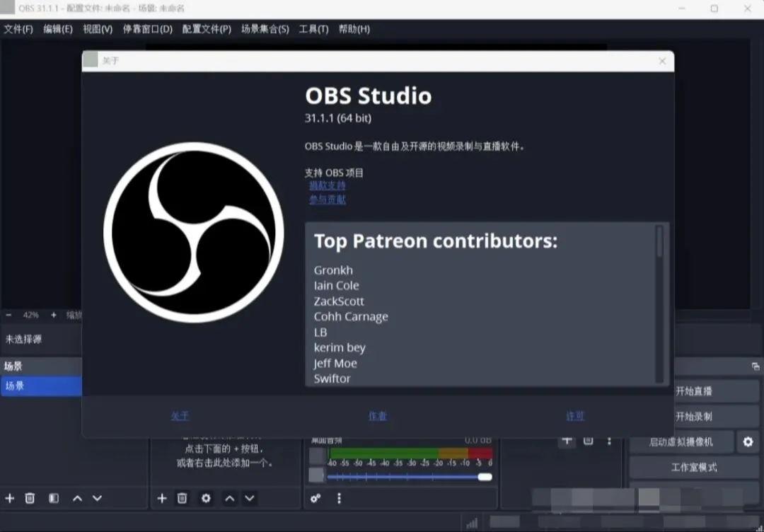Viewport: 764px width, 532px height.
Task: Click the 未选择源 label
Action: [x=23, y=339]
